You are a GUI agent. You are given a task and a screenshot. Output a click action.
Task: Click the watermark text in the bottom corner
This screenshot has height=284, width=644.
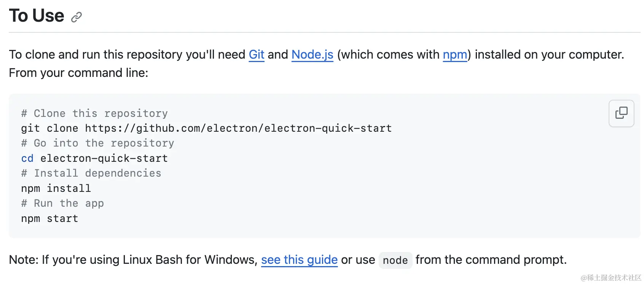(x=611, y=278)
